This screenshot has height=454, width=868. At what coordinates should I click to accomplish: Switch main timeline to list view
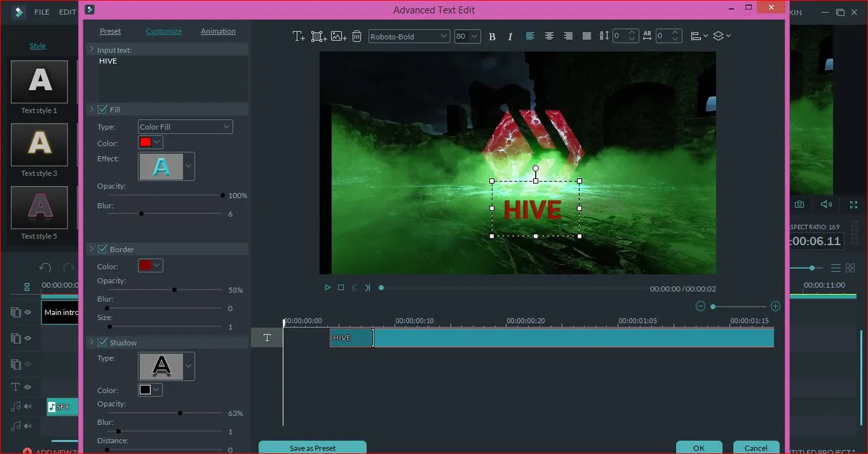pyautogui.click(x=836, y=268)
